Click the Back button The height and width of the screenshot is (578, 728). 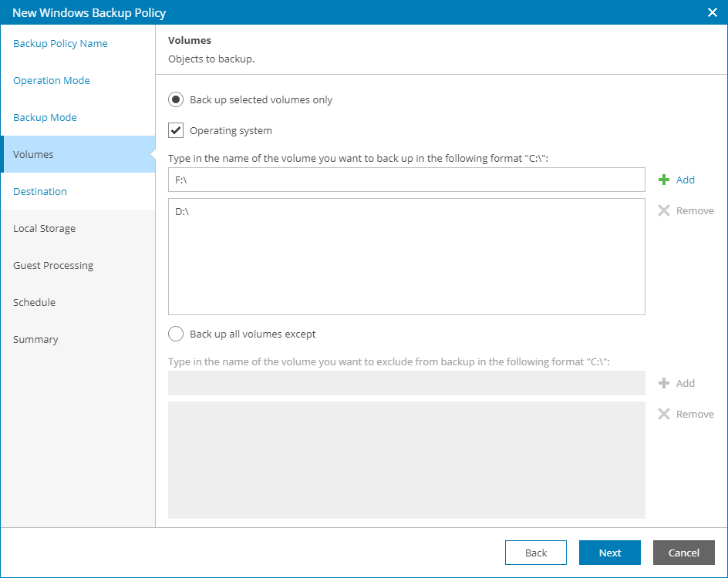pos(535,553)
